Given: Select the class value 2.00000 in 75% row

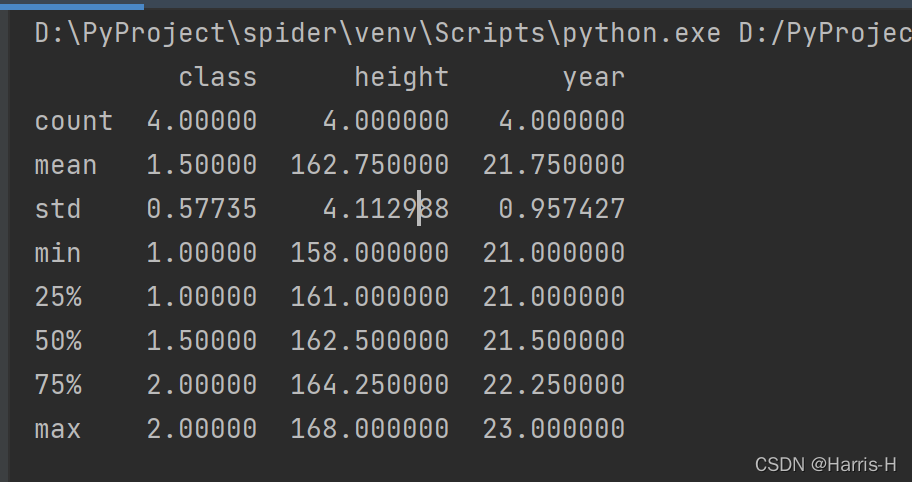Looking at the screenshot, I should pos(201,384).
